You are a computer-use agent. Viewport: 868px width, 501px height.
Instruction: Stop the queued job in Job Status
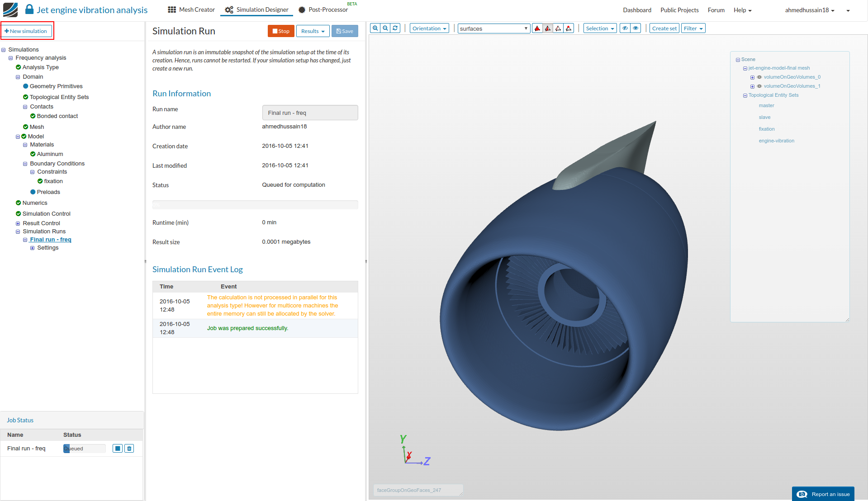click(x=118, y=449)
